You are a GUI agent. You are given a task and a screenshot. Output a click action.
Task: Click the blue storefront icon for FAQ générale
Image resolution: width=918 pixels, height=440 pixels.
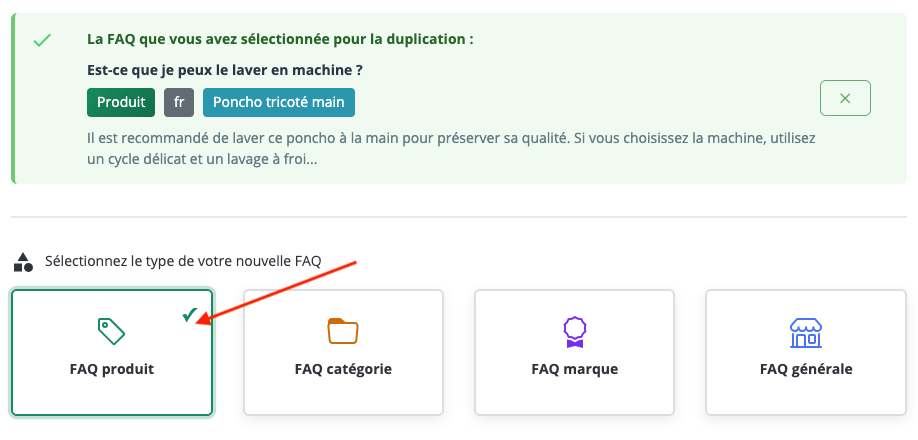805,331
